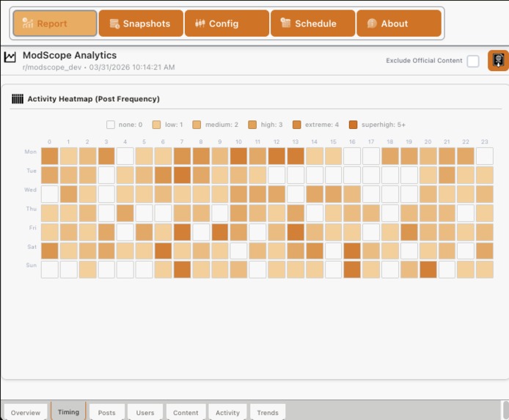Click the Config sliders icon

tap(200, 23)
